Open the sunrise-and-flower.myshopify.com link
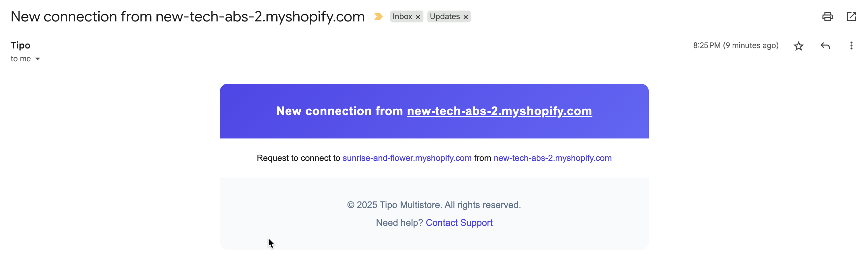 pyautogui.click(x=407, y=158)
